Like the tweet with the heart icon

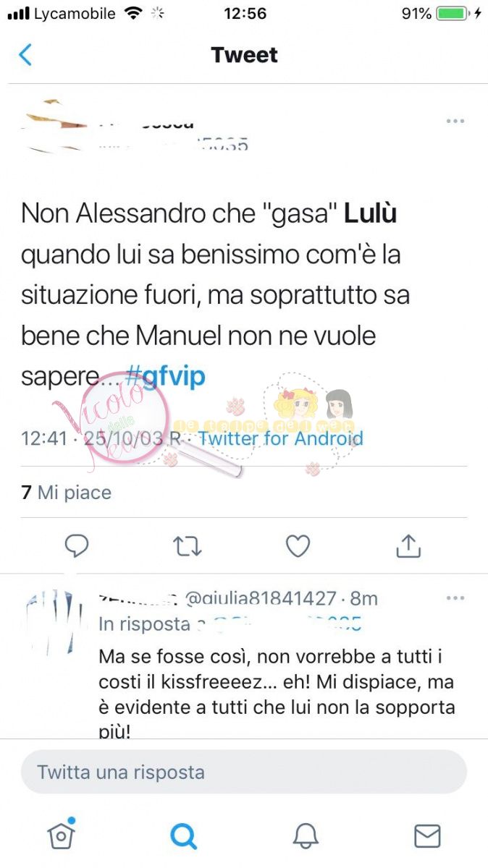[x=298, y=546]
